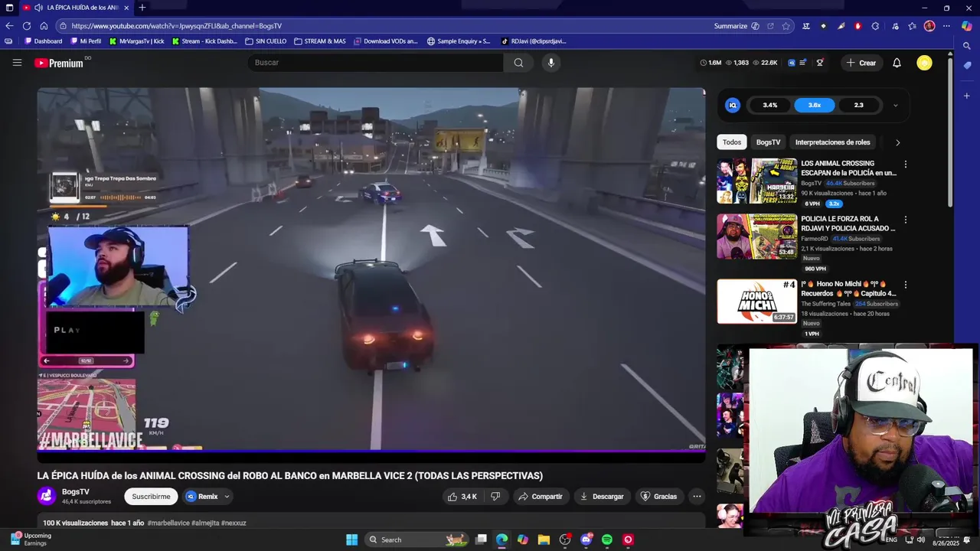Image resolution: width=980 pixels, height=551 pixels.
Task: Open browser home page icon
Action: (44, 26)
